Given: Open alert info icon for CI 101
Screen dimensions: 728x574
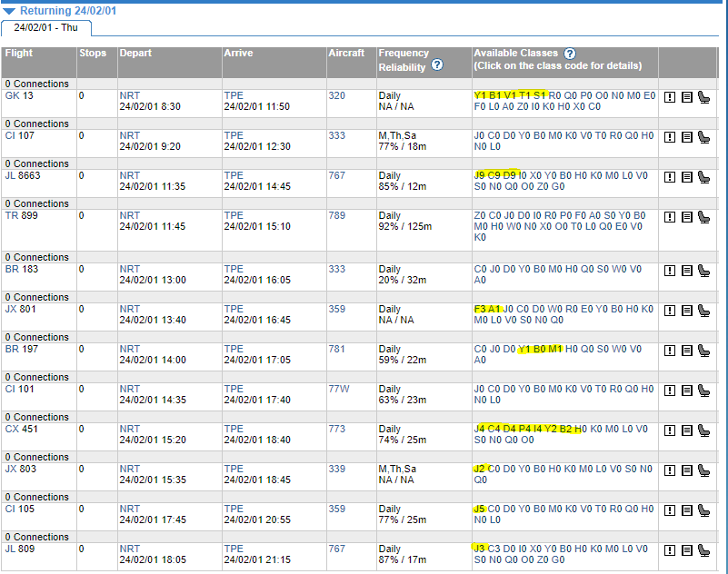Looking at the screenshot, I should point(670,391).
